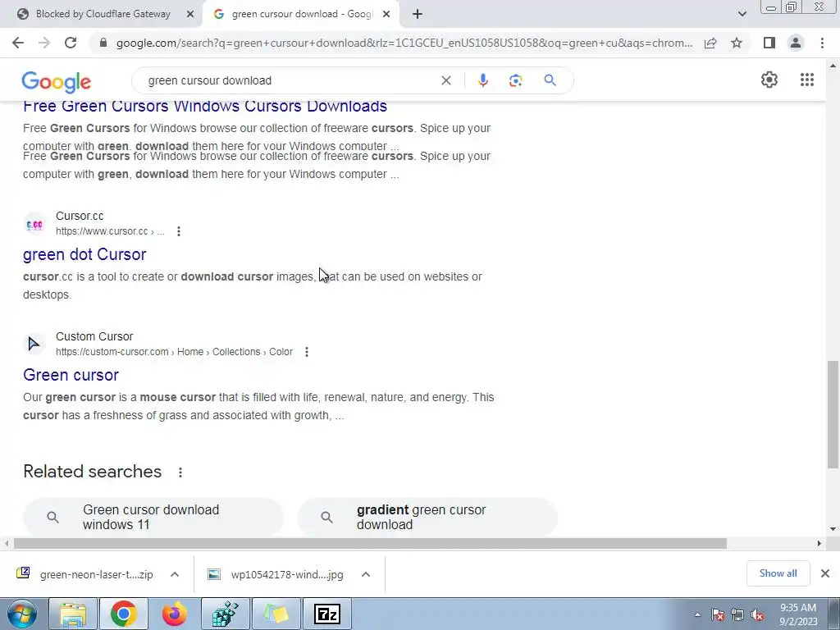Click the Custom Cursor site favicon
The width and height of the screenshot is (840, 630).
(34, 344)
